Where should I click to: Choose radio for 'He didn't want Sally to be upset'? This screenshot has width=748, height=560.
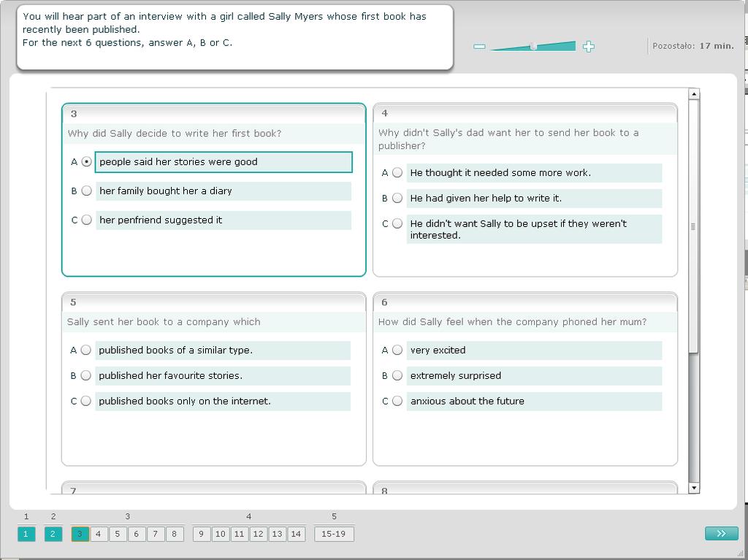397,223
